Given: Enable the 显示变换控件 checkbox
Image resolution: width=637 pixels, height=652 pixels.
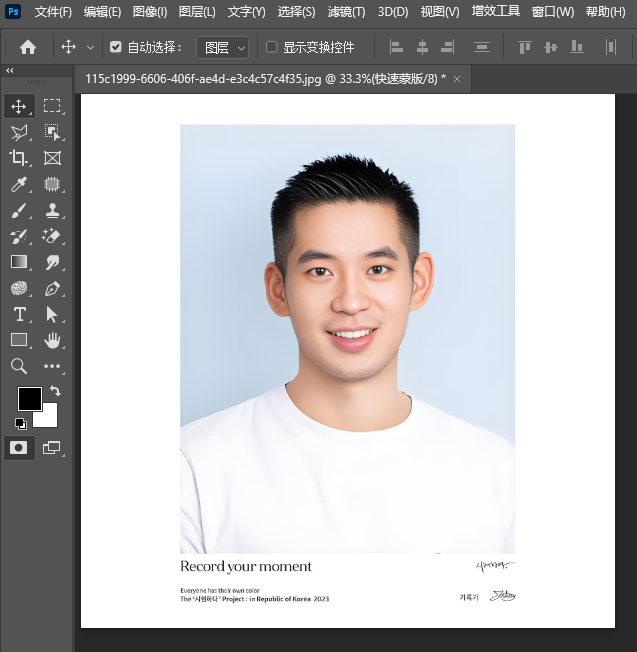Looking at the screenshot, I should coord(272,47).
